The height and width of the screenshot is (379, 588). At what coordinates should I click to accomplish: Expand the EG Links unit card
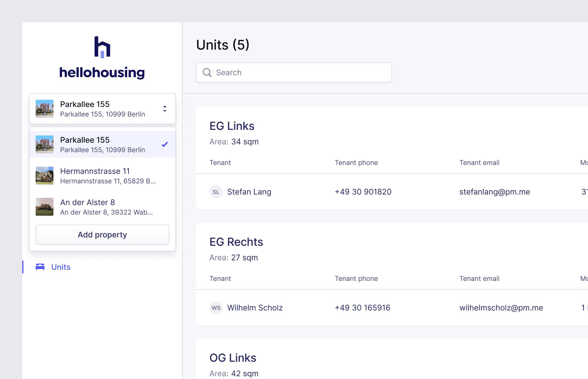pos(232,126)
